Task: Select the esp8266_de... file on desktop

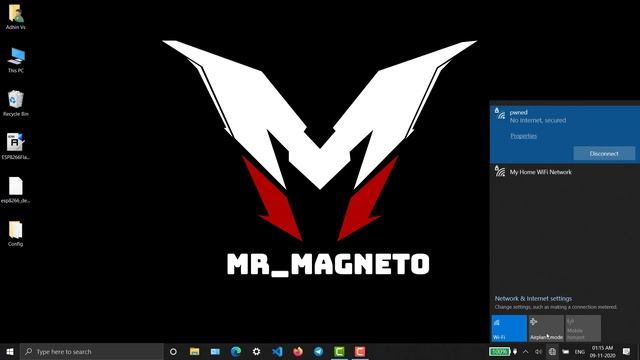Action: [x=16, y=190]
